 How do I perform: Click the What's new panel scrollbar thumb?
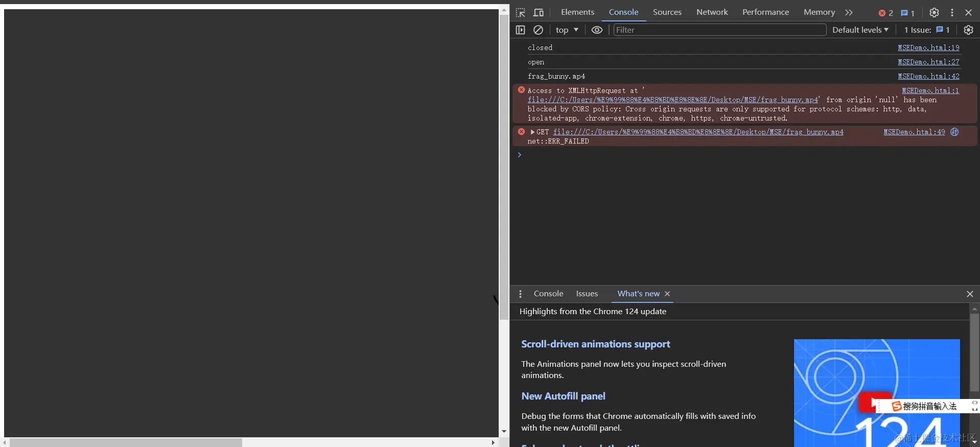[974, 352]
